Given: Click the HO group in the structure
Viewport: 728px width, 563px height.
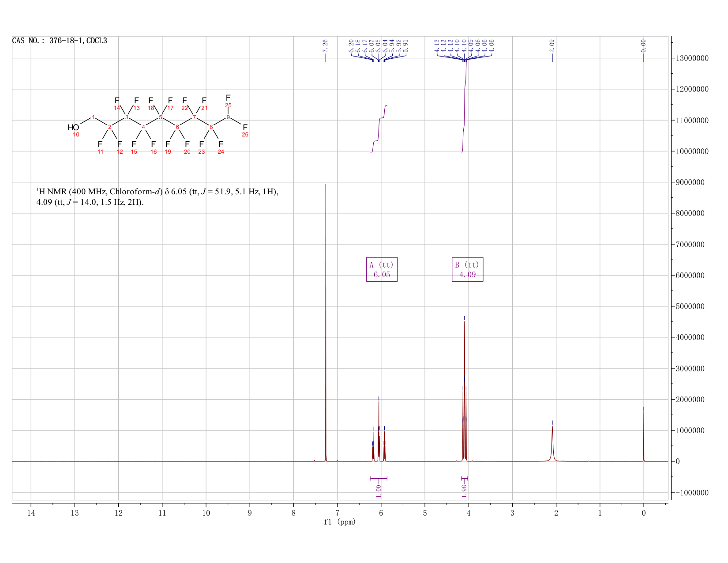Looking at the screenshot, I should click(x=73, y=128).
